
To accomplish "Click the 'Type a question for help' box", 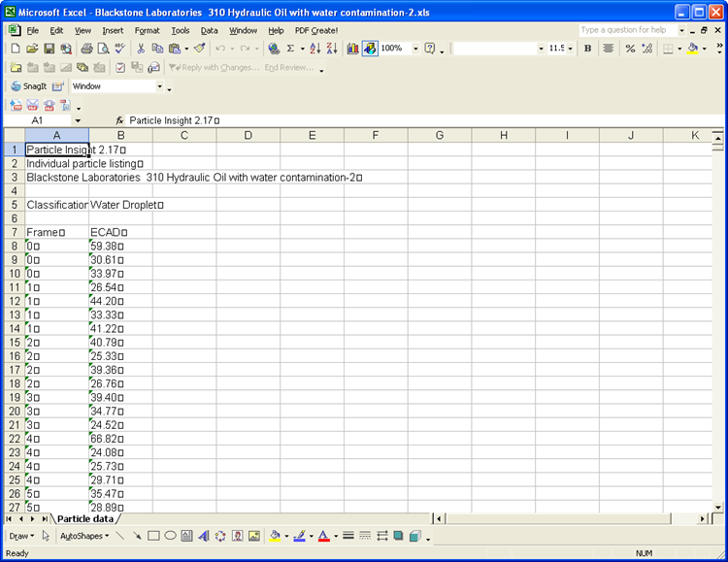I will (628, 30).
